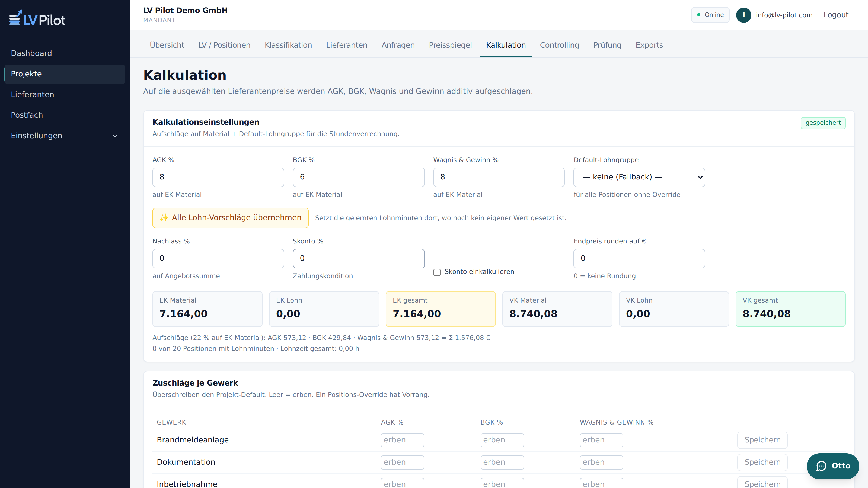Open the Klassifikation tab
Viewport: 868px width, 488px height.
[x=288, y=45]
